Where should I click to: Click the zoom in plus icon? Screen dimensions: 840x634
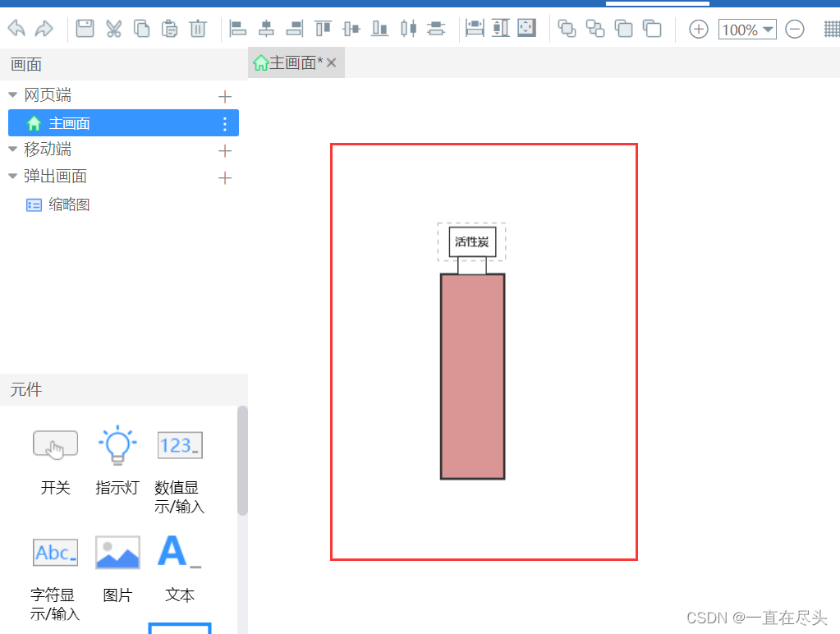click(697, 29)
